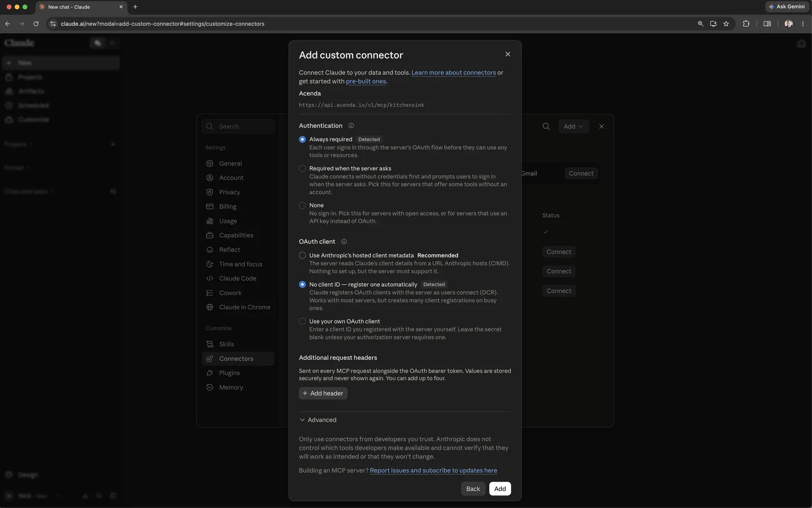This screenshot has height=508, width=812.
Task: Open the browser Extensions puzzle icon
Action: [746, 24]
